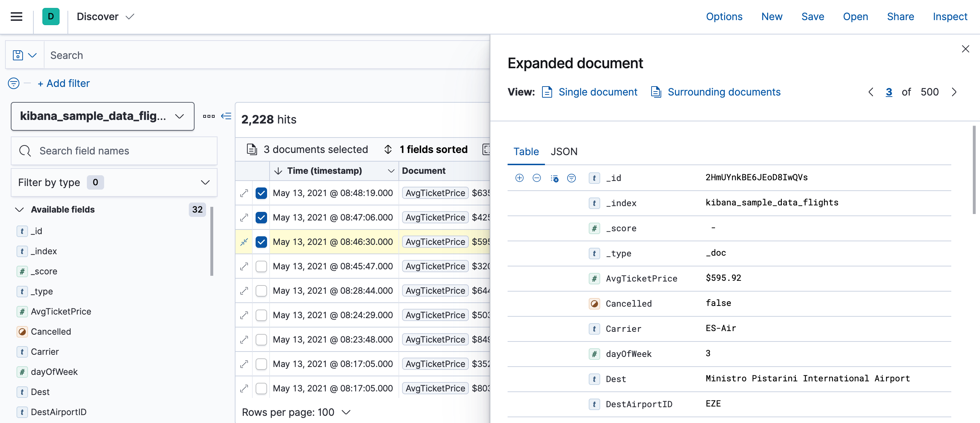The image size is (980, 423).
Task: Expand the 08:45:47 document using the expand icon
Action: tap(244, 266)
